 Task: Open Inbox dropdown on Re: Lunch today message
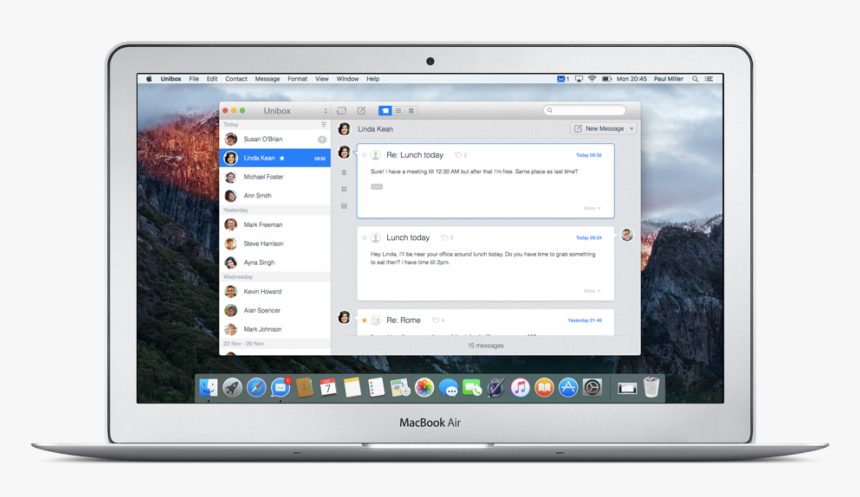point(592,208)
